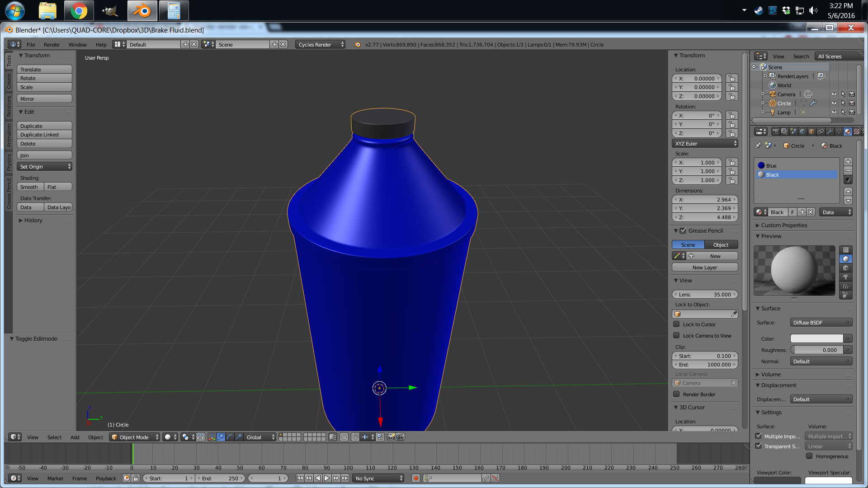Open Blender from the Windows taskbar
Screen dimensions: 868x488
(x=142, y=11)
